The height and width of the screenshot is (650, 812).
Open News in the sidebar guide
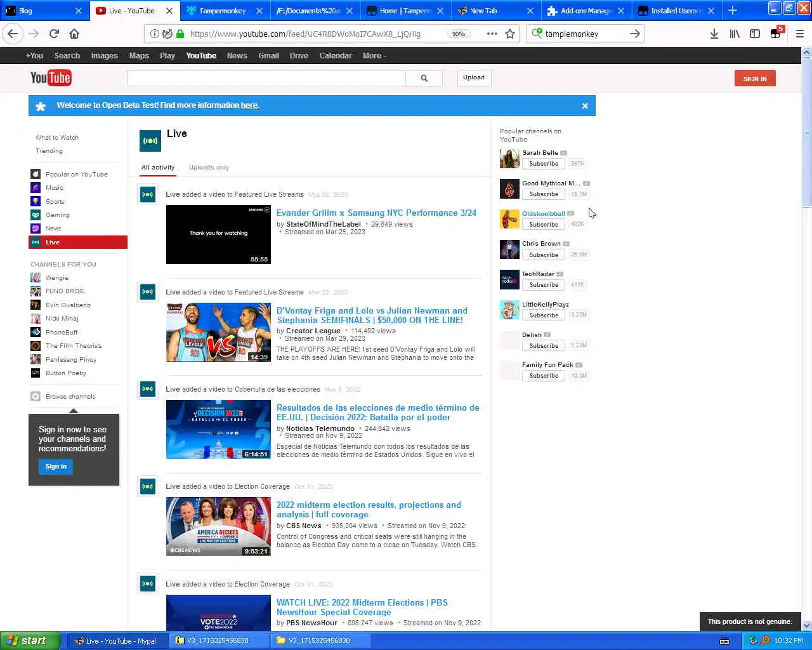tap(53, 229)
